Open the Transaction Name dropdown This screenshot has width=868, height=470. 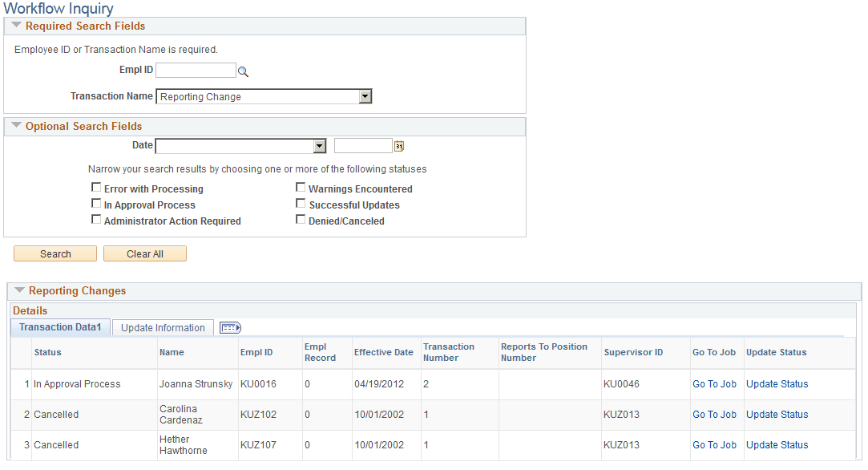coord(365,96)
